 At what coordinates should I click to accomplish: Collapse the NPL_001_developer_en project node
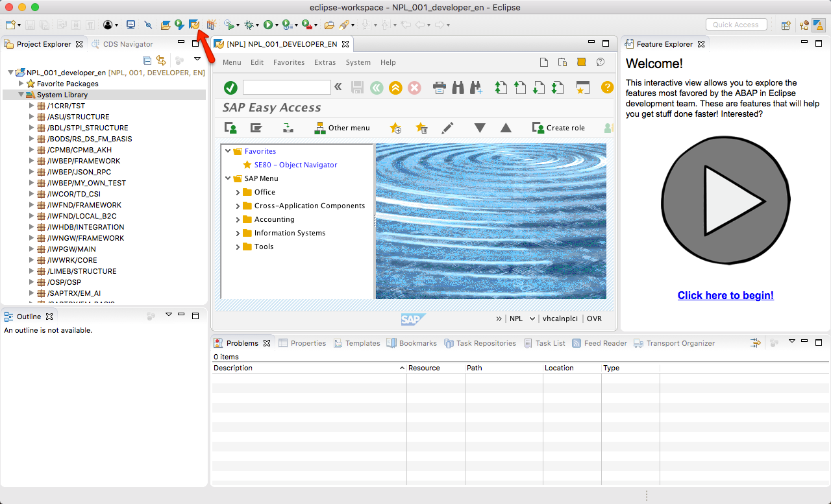pos(11,73)
